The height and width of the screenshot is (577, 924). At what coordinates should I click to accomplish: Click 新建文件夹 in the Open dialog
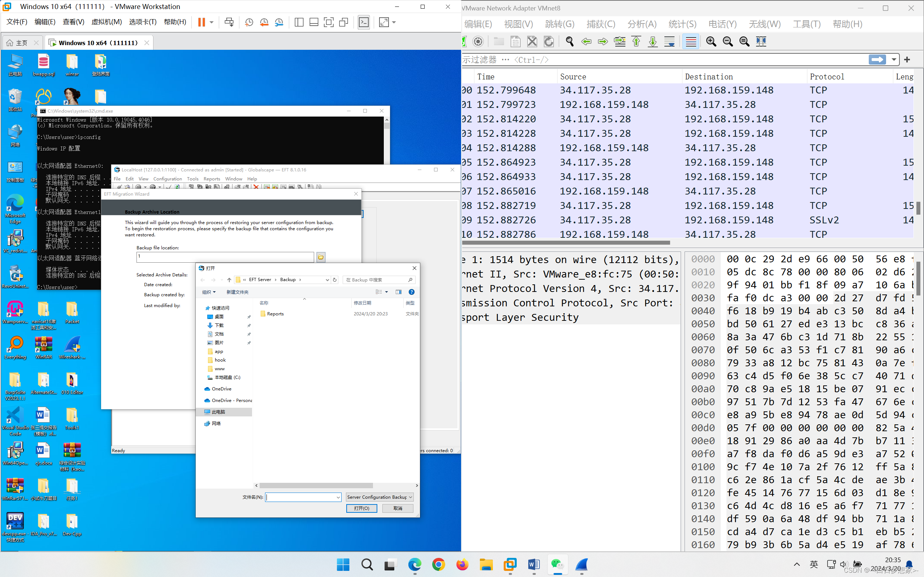[x=237, y=292]
